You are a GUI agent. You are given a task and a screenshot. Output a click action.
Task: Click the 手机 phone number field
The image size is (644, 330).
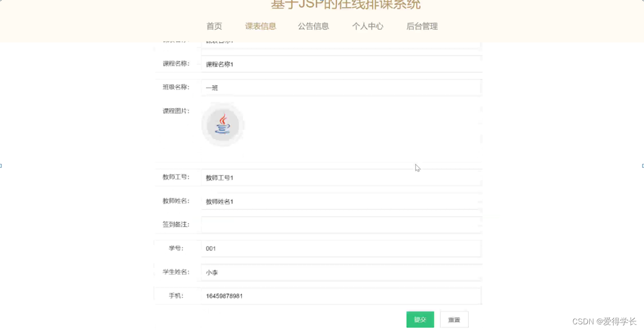tap(341, 296)
